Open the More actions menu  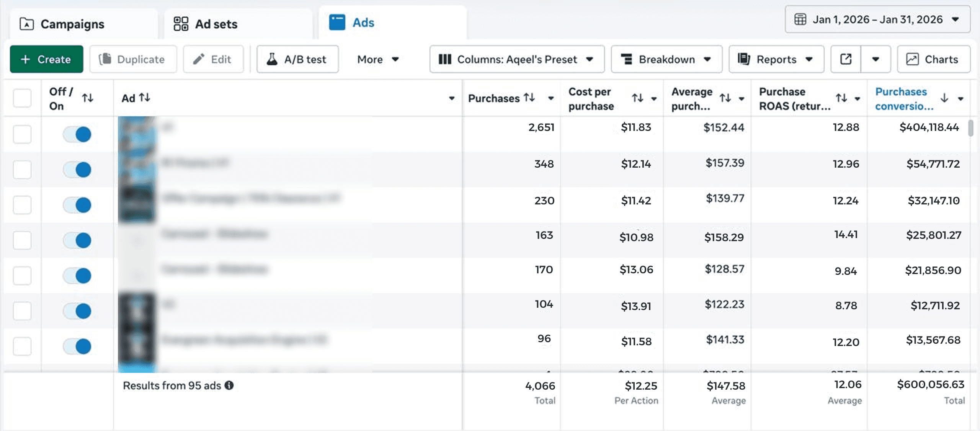pyautogui.click(x=378, y=59)
